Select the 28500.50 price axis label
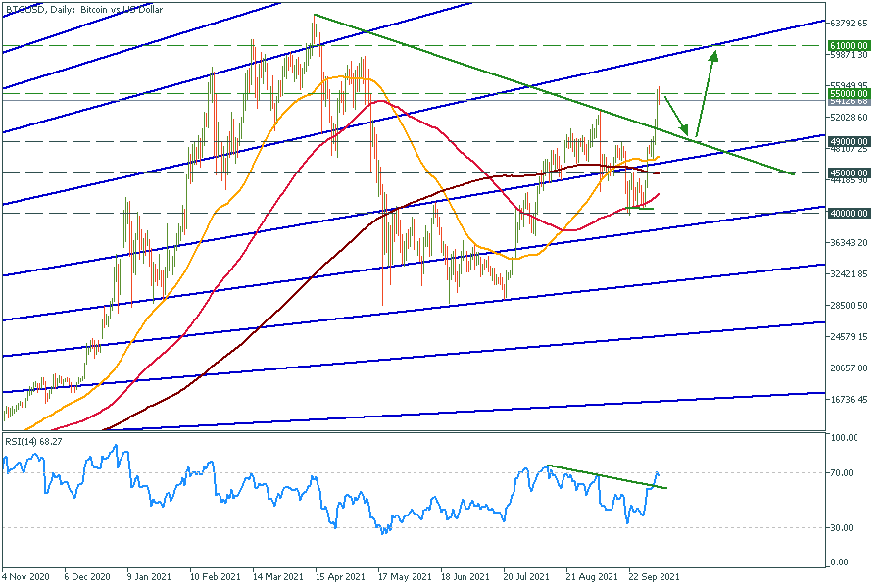The width and height of the screenshot is (882, 588). click(849, 306)
